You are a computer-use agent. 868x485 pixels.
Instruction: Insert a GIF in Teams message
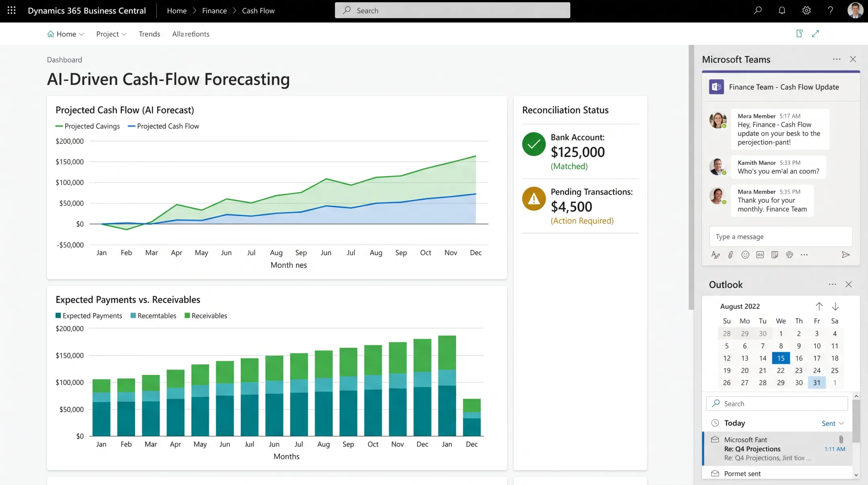760,255
